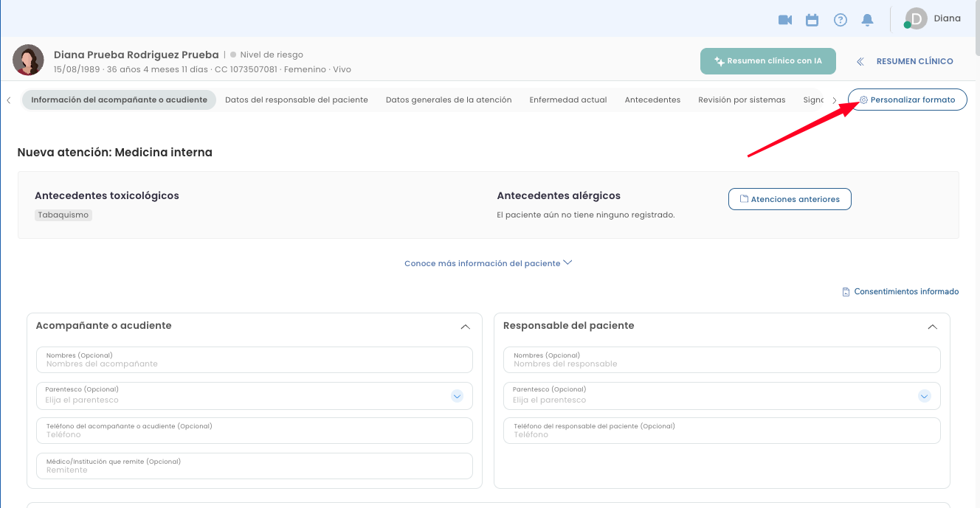Click Diana's user avatar in header
The image size is (980, 508).
[x=916, y=19]
